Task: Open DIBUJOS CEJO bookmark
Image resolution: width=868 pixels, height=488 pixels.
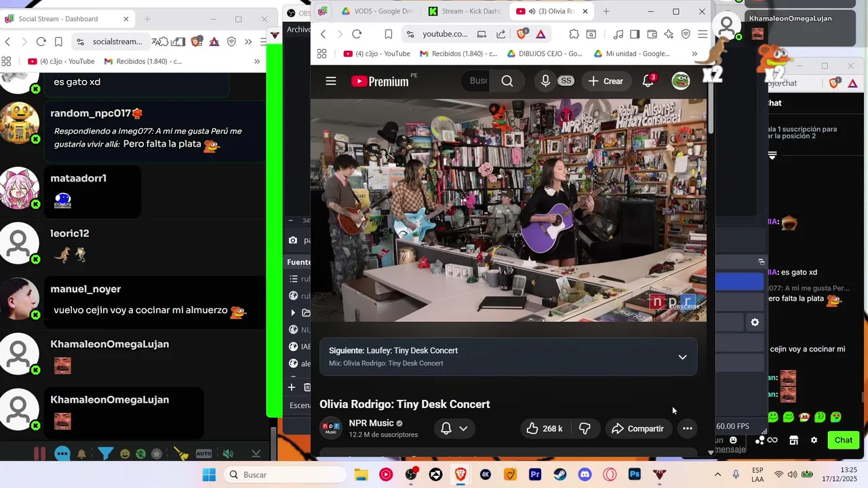Action: (x=544, y=54)
